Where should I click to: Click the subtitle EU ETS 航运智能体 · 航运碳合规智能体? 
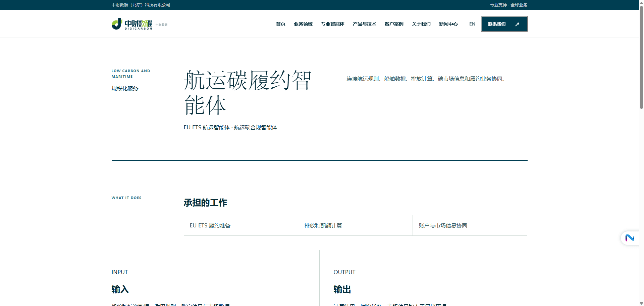click(230, 128)
